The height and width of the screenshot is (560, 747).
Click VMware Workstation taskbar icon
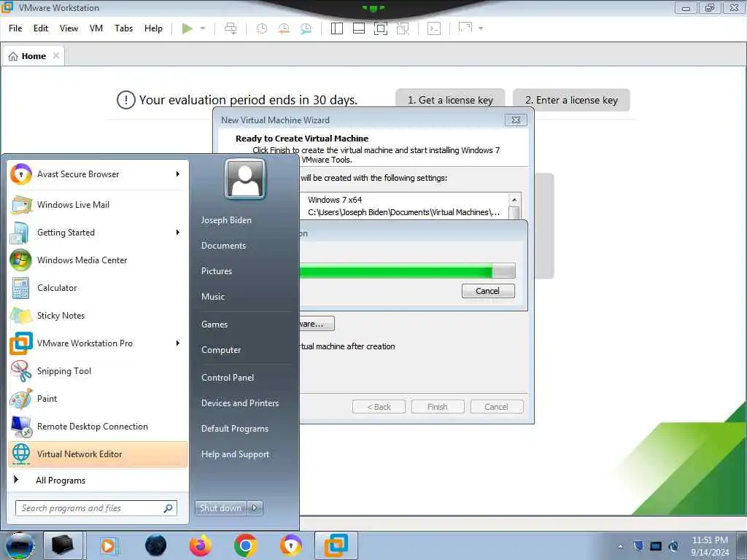point(336,545)
